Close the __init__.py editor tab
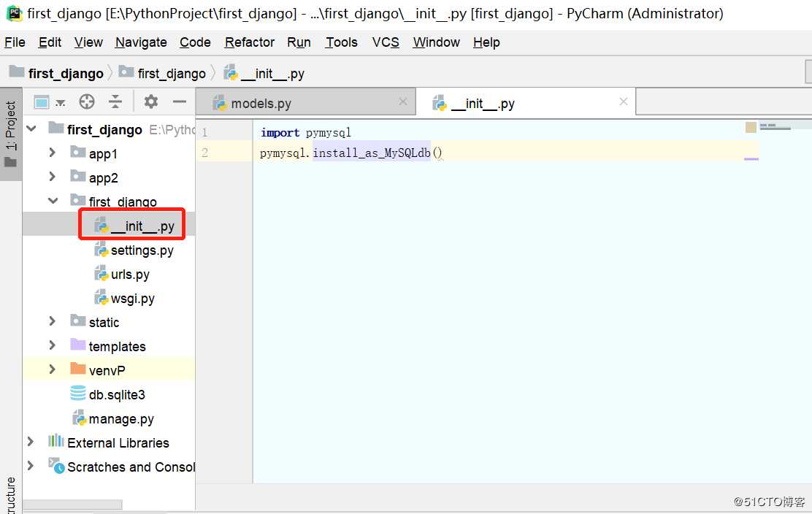The image size is (812, 514). pyautogui.click(x=624, y=102)
